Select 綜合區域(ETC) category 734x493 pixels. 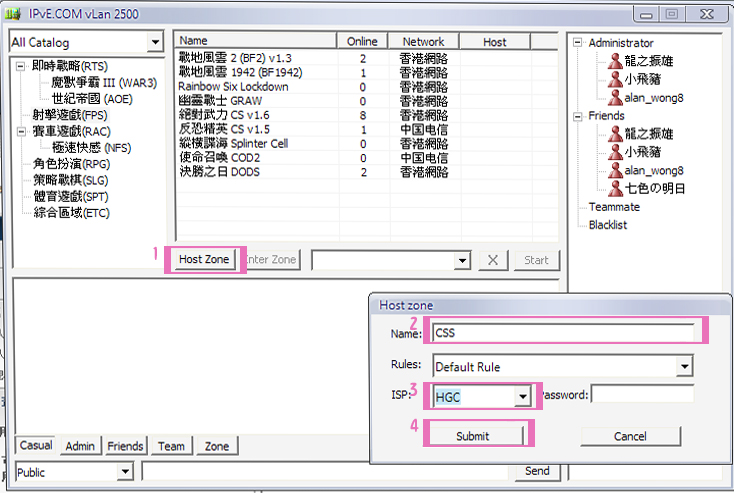point(71,213)
